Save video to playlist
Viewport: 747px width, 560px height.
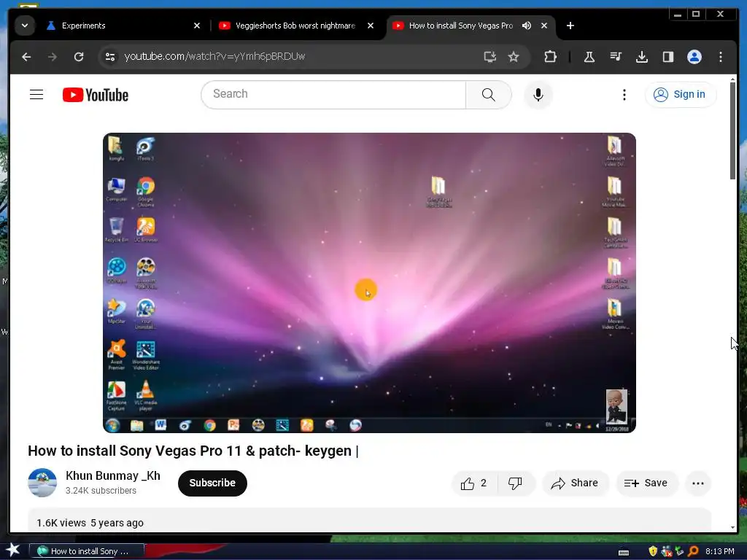(x=646, y=483)
